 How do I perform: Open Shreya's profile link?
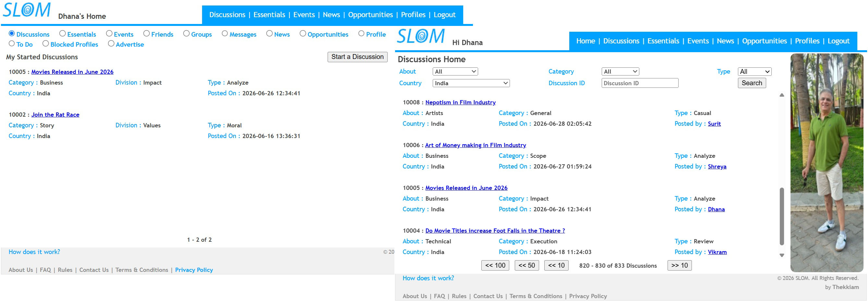(717, 167)
